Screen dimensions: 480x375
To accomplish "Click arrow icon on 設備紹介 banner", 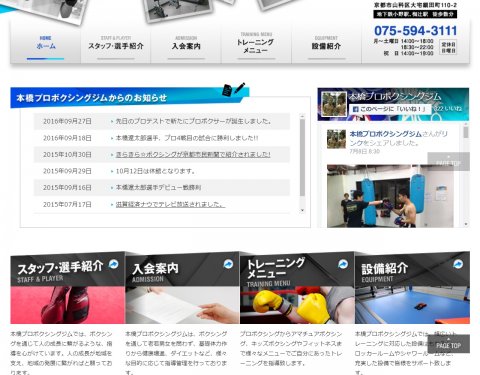I will click(x=458, y=264).
